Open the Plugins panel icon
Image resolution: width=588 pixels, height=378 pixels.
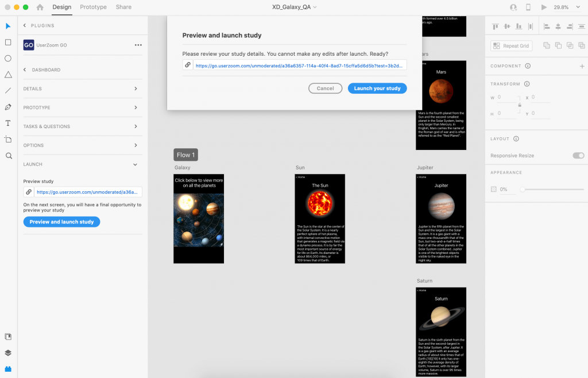tap(8, 369)
